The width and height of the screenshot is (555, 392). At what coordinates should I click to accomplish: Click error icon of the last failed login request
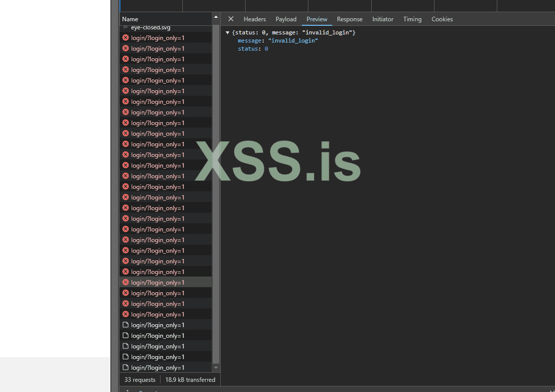click(x=126, y=315)
